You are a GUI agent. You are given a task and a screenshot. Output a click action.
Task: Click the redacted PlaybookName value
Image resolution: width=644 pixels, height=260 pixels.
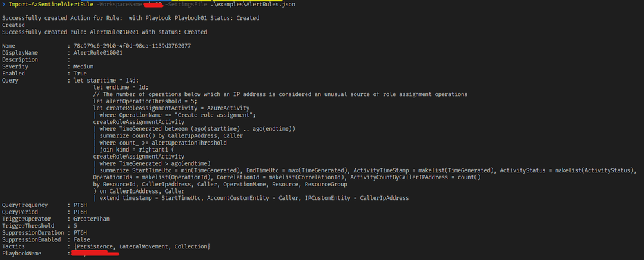coord(95,254)
